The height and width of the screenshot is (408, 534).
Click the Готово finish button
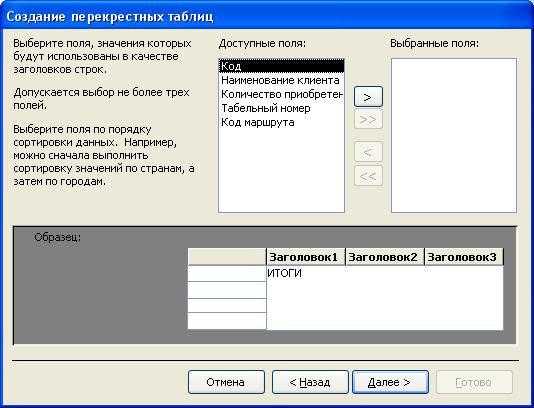pyautogui.click(x=474, y=382)
